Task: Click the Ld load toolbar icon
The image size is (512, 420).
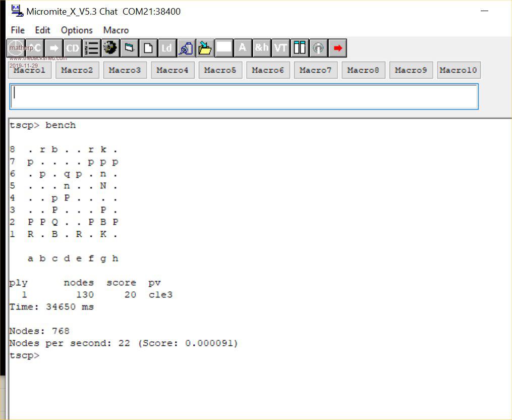Action: pos(166,48)
